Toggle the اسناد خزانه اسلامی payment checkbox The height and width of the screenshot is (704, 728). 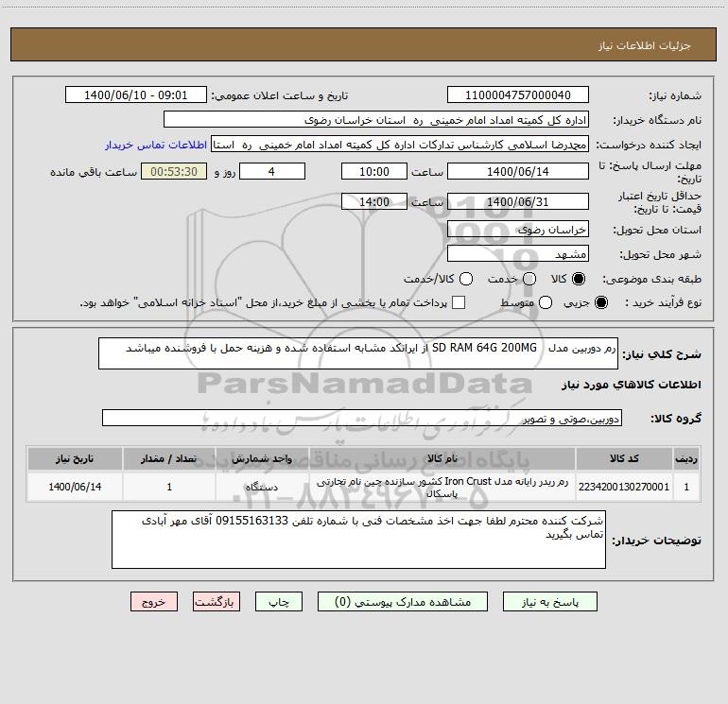[x=459, y=302]
